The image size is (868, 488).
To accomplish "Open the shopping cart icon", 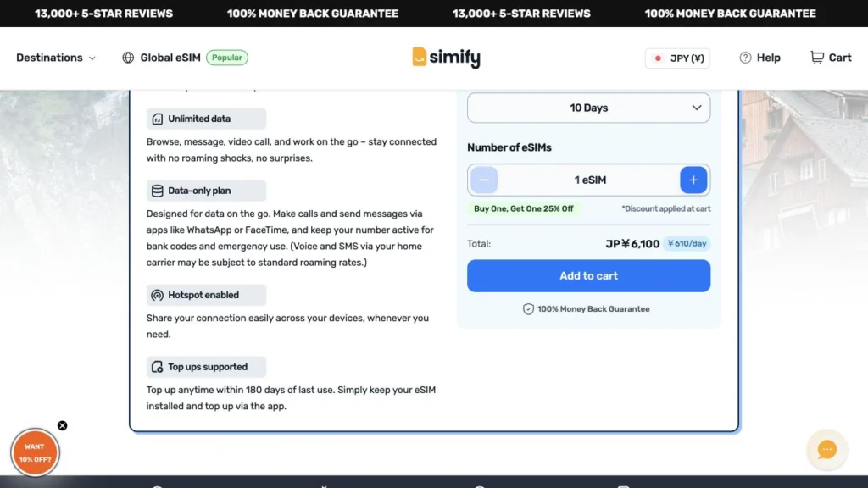I will click(x=817, y=58).
